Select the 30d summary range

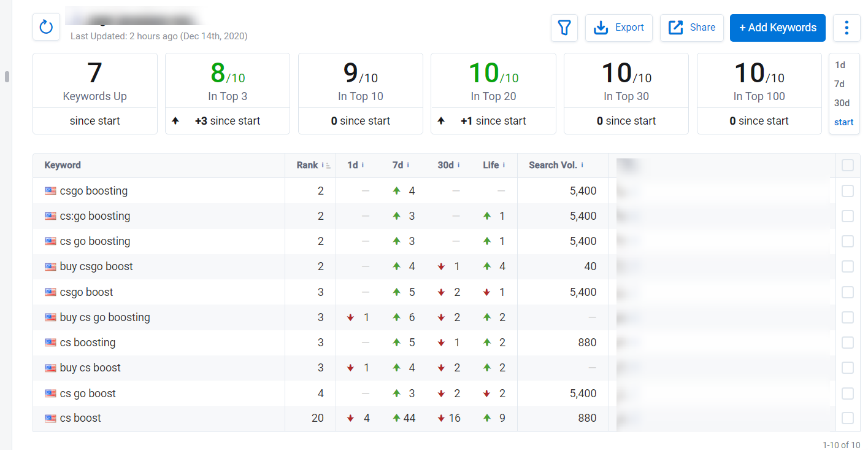pos(842,103)
